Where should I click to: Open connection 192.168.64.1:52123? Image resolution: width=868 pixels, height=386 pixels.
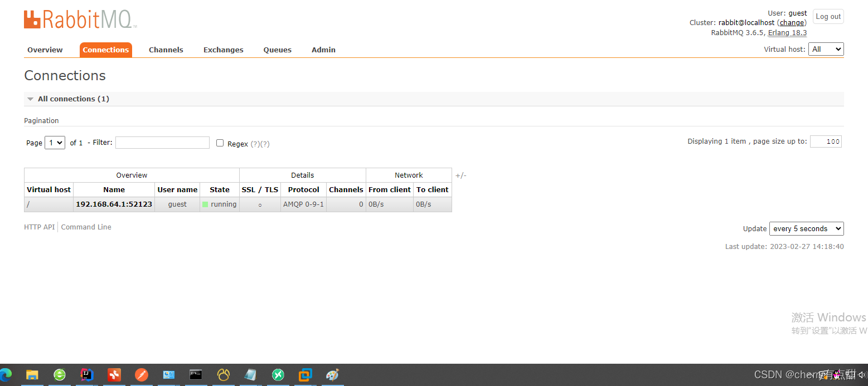point(114,204)
